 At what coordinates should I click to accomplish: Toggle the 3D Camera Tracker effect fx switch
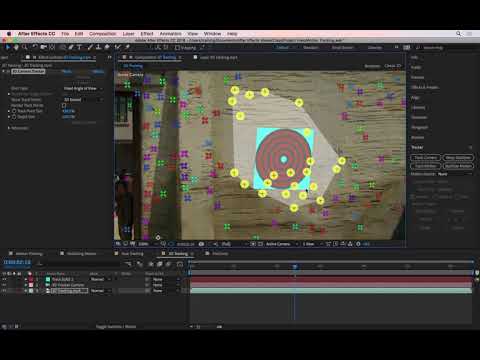pyautogui.click(x=8, y=71)
